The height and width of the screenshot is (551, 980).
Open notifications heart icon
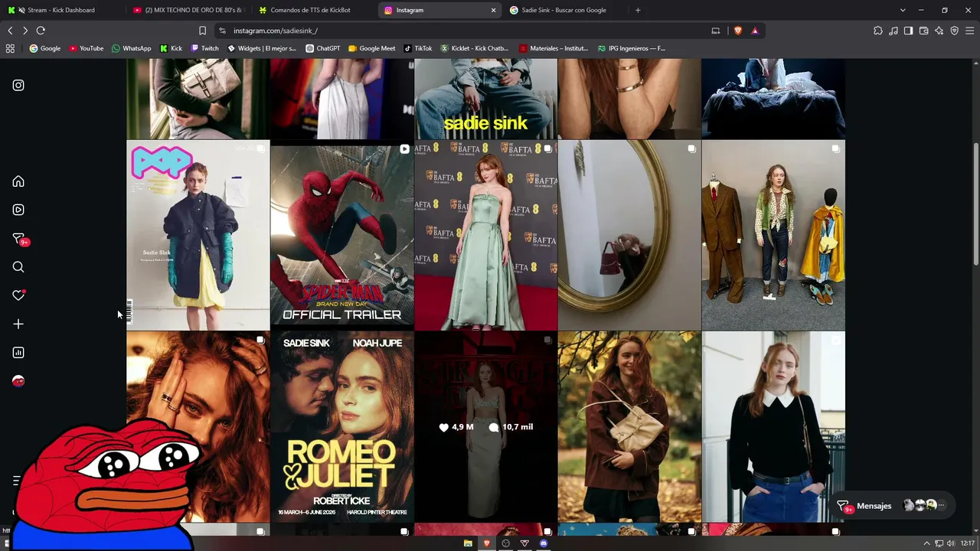[x=18, y=295]
